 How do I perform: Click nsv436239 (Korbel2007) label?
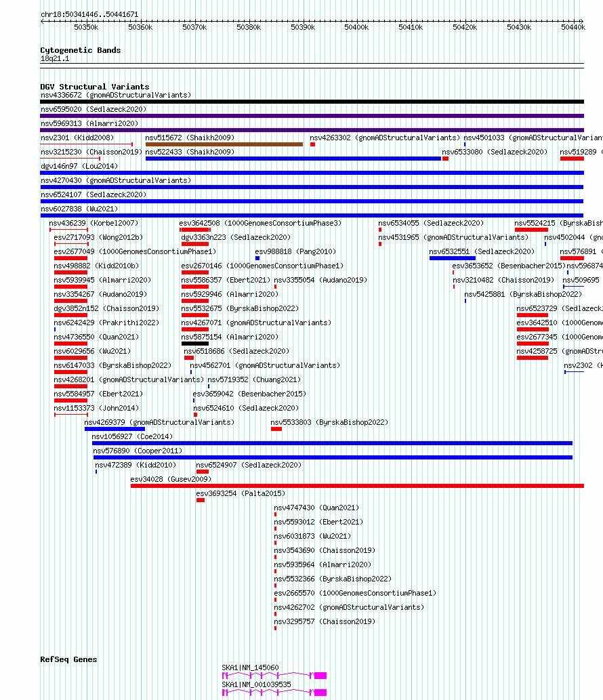tap(93, 223)
